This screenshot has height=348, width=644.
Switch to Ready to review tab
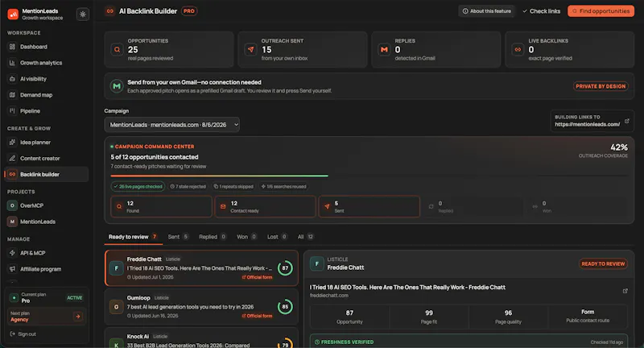coord(133,237)
